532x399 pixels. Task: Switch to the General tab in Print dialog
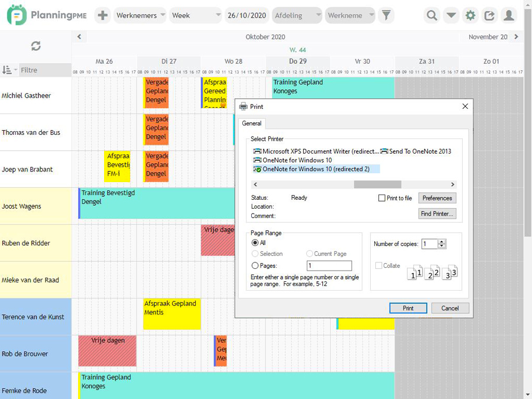tap(252, 124)
